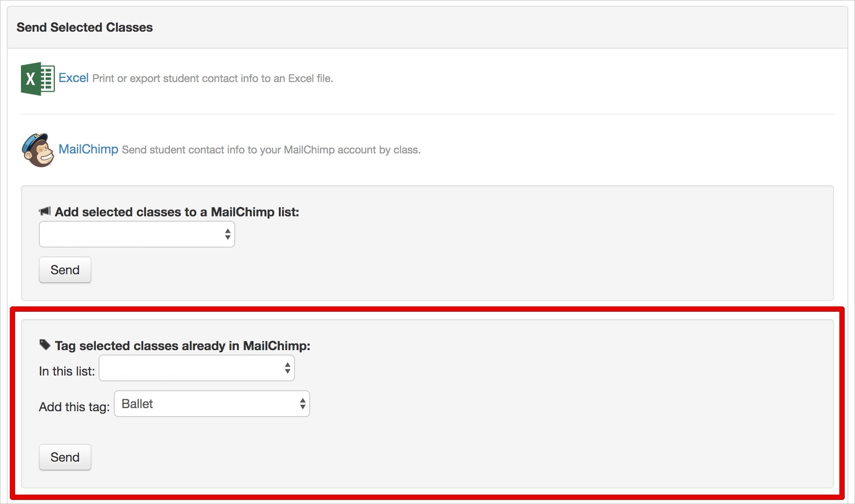The image size is (855, 504).
Task: Open the Excel export link
Action: [74, 78]
